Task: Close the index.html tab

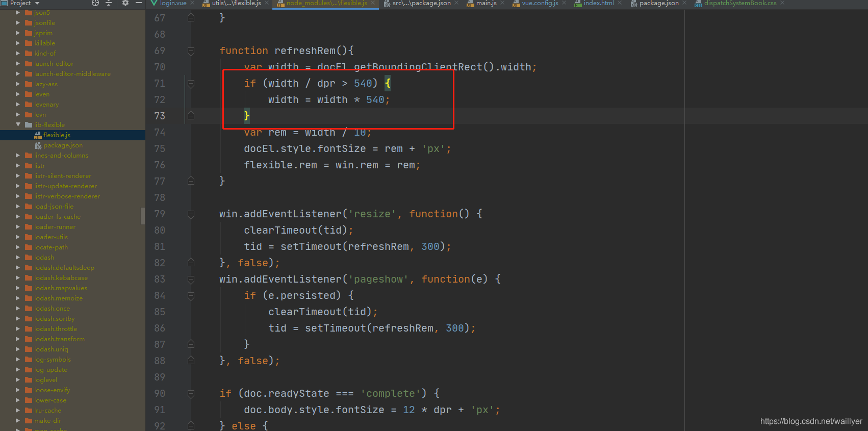Action: click(x=620, y=3)
